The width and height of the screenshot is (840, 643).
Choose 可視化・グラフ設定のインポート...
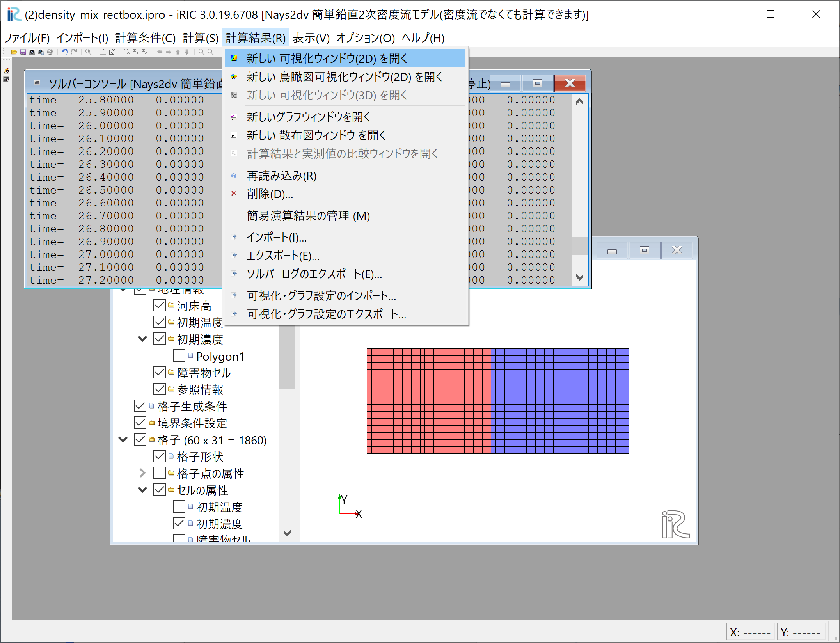(345, 296)
